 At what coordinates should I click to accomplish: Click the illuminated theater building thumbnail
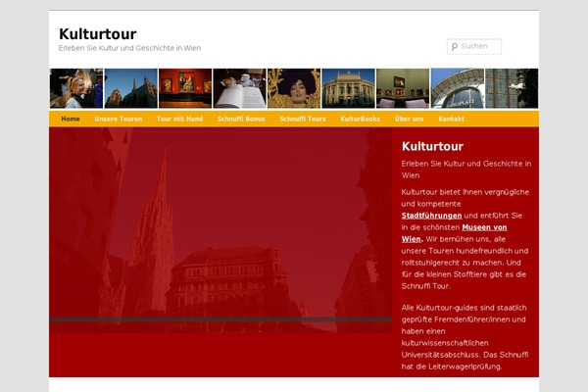pyautogui.click(x=348, y=88)
